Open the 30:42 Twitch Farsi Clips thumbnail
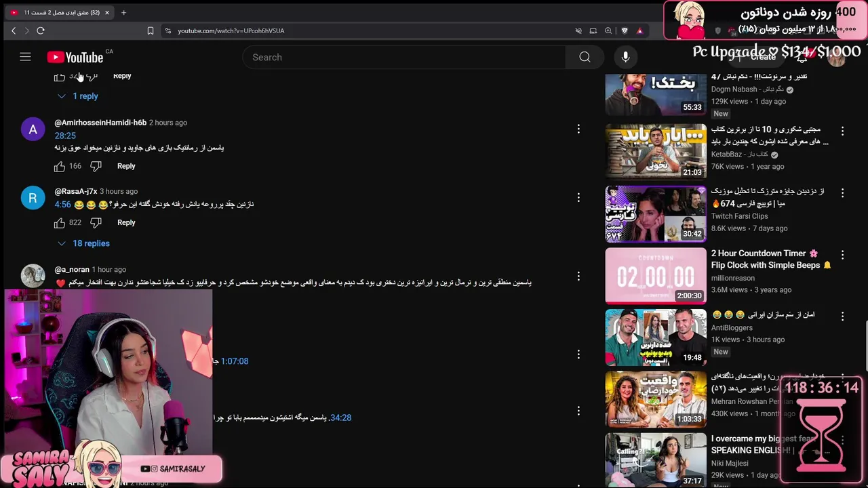Screen dimensions: 868x488 click(x=656, y=213)
